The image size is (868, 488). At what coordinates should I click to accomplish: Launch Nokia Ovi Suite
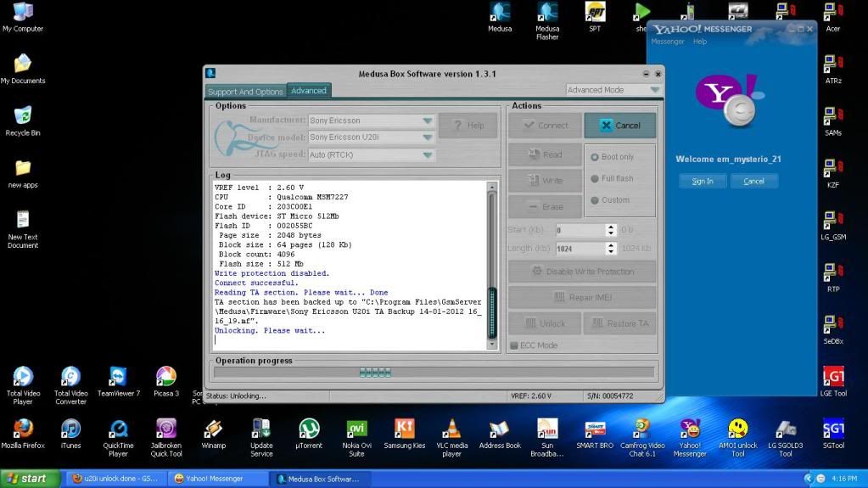[356, 438]
